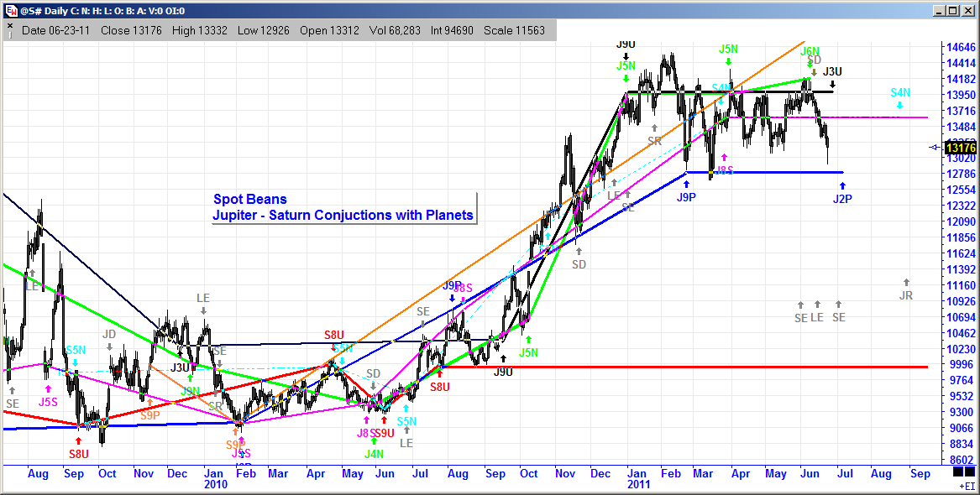Select the Spot Beans annotation text box
This screenshot has width=980, height=495.
pyautogui.click(x=249, y=199)
